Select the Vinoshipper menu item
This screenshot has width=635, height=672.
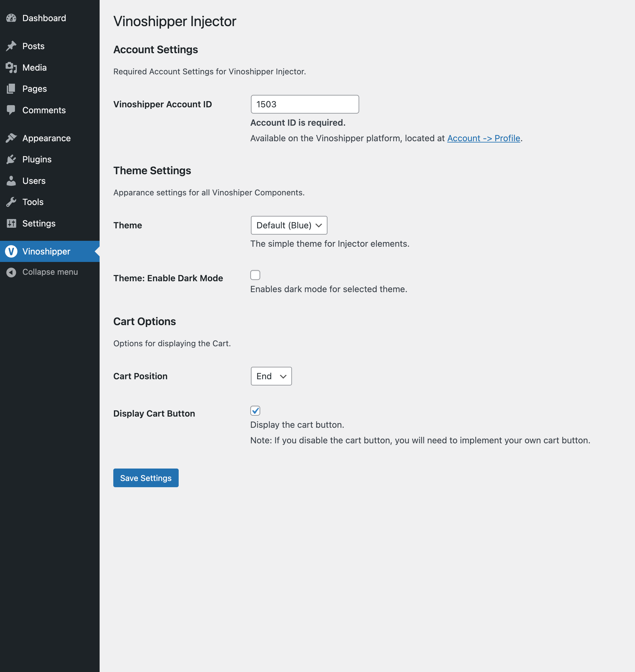coord(50,251)
